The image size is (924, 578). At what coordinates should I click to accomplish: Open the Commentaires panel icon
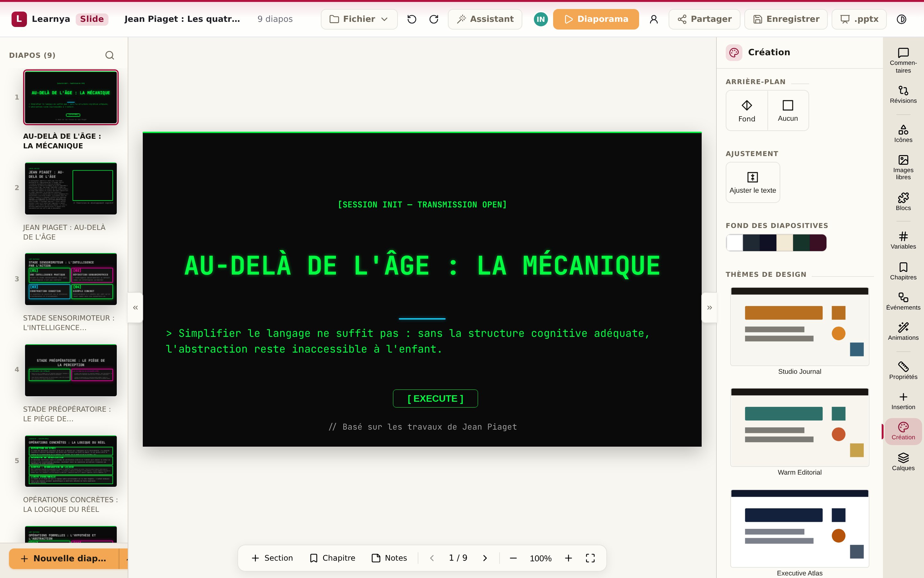coord(903,60)
